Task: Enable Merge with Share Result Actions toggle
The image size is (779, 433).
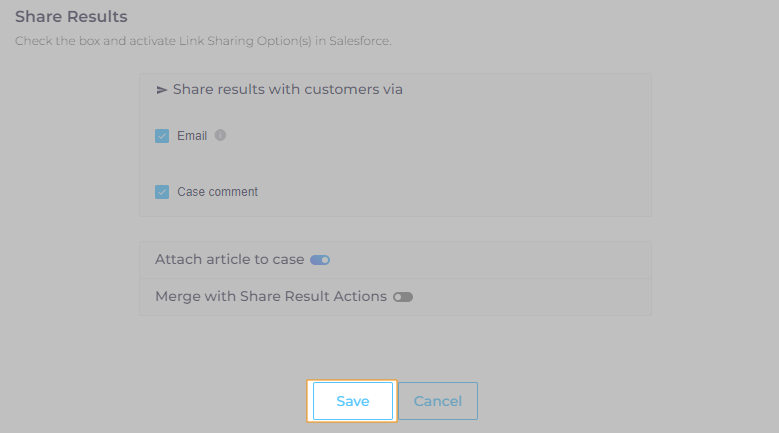Action: click(403, 297)
